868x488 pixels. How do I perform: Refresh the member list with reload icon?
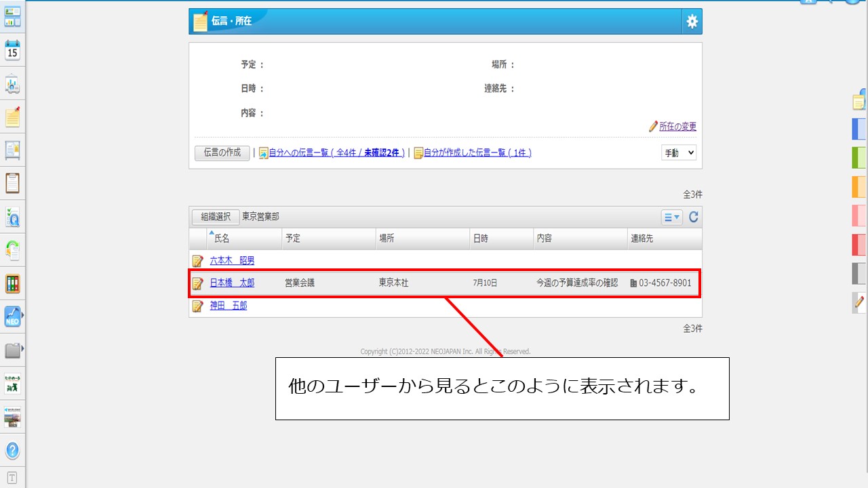(693, 217)
